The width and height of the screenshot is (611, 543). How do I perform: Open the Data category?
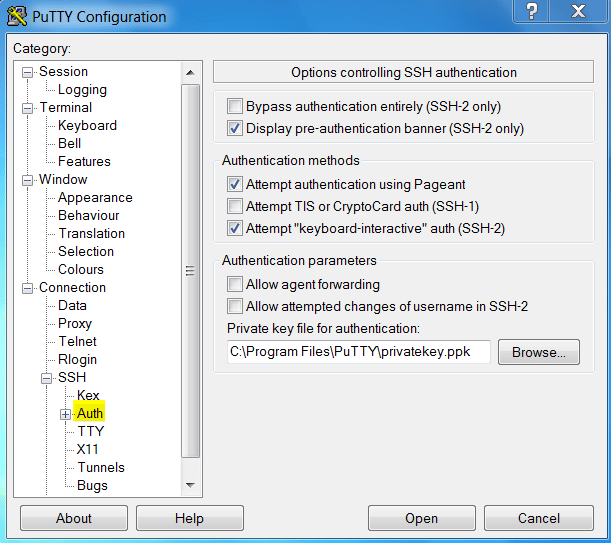(72, 306)
